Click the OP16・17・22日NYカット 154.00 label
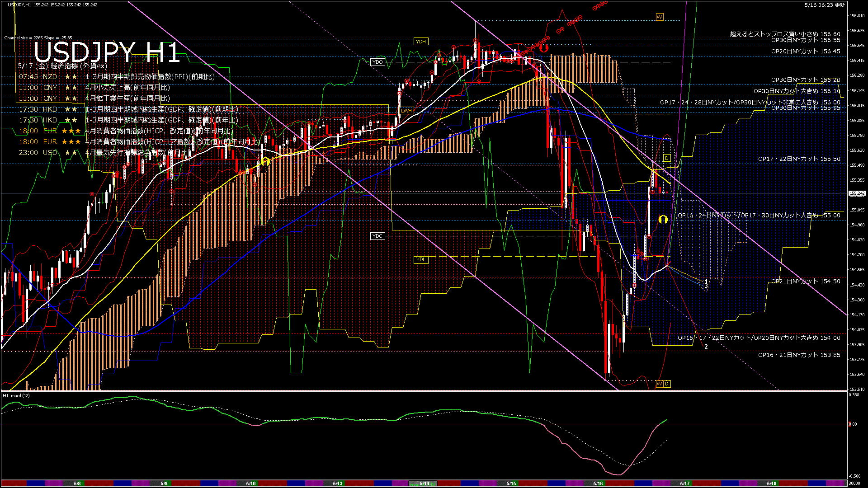Image resolution: width=868 pixels, height=488 pixels. coord(759,338)
